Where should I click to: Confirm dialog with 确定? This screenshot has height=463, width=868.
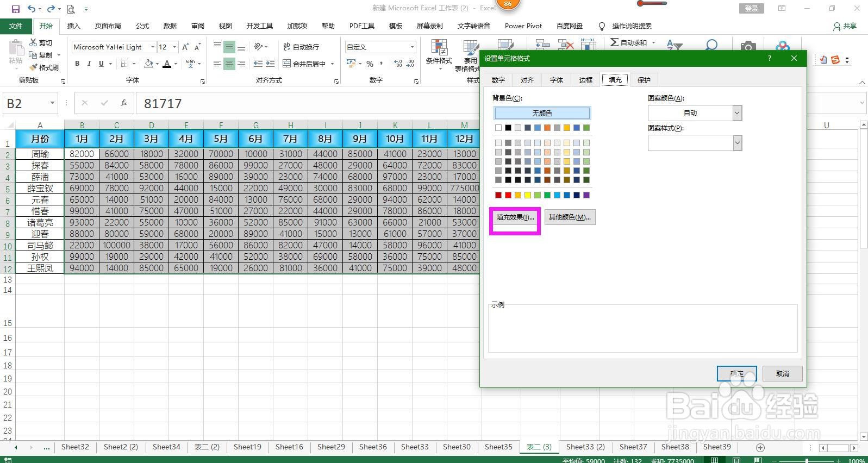click(737, 373)
